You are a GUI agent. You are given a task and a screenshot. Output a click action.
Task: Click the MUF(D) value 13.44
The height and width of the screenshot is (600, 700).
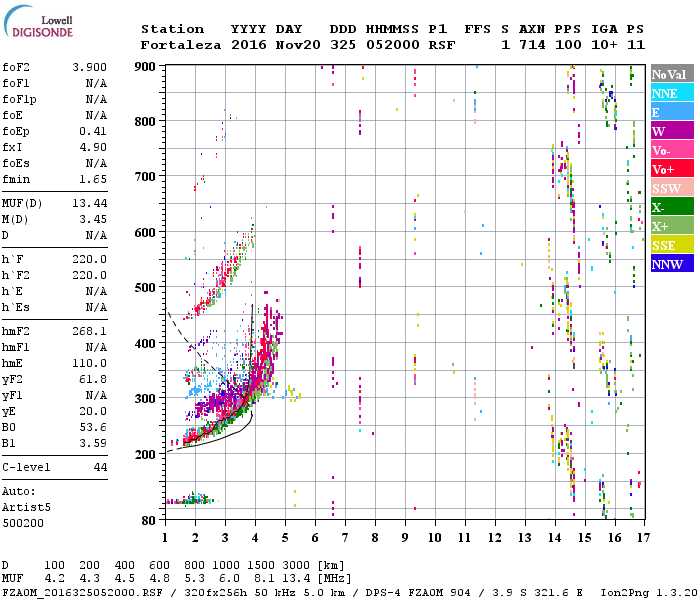[89, 203]
